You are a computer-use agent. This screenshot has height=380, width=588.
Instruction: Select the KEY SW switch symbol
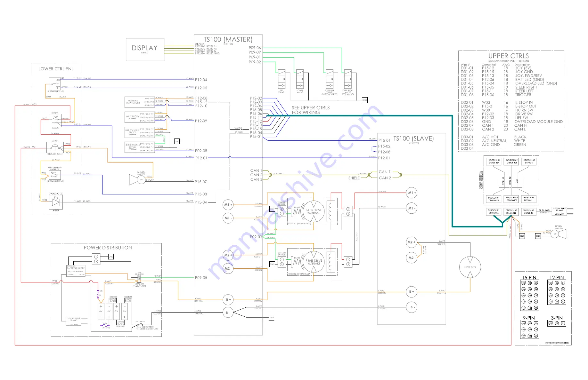(x=55, y=121)
